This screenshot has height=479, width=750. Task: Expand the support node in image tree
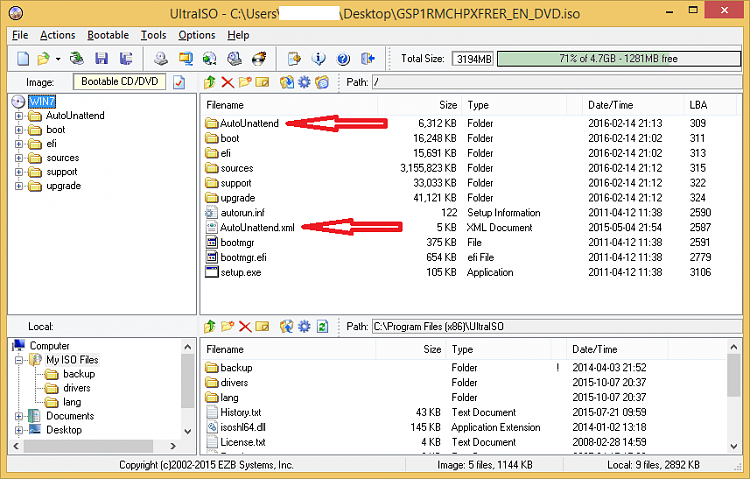19,172
